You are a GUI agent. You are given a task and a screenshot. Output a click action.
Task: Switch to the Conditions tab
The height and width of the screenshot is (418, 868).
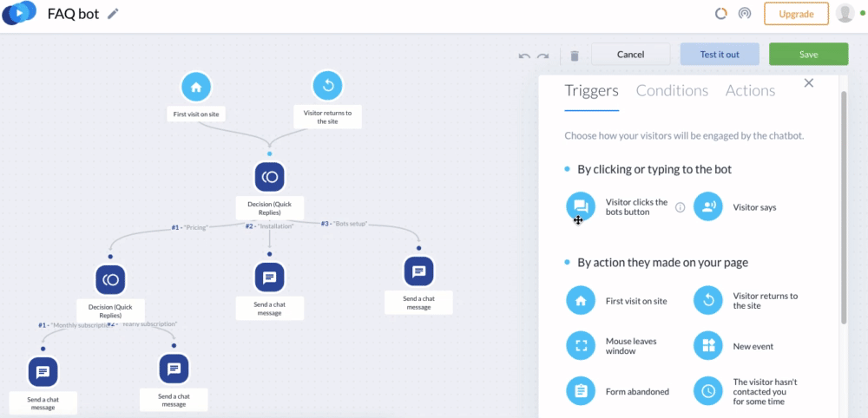(x=672, y=91)
